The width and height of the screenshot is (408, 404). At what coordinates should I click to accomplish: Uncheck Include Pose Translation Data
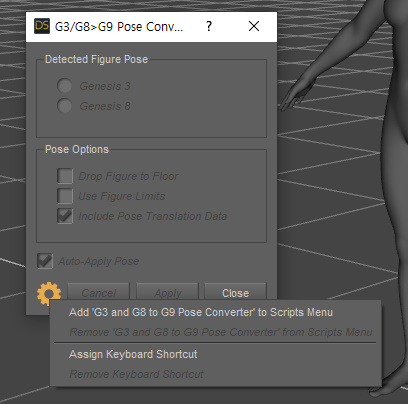pos(65,216)
